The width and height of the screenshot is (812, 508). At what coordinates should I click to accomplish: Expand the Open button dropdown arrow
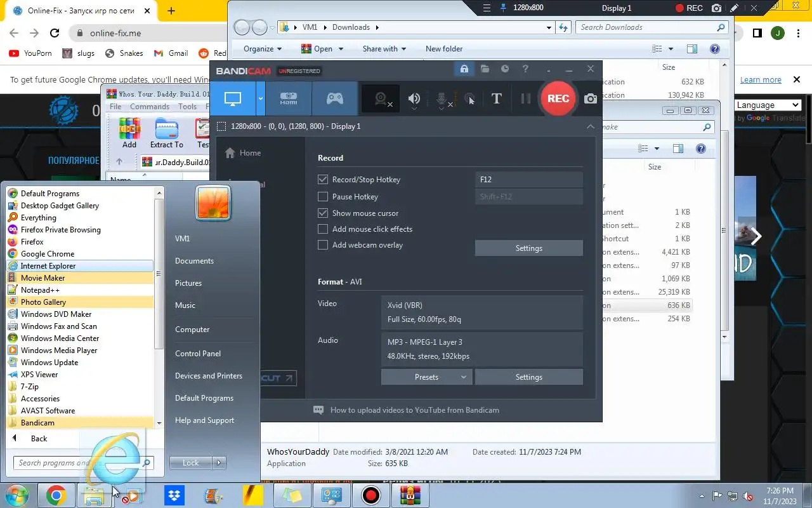coord(341,49)
